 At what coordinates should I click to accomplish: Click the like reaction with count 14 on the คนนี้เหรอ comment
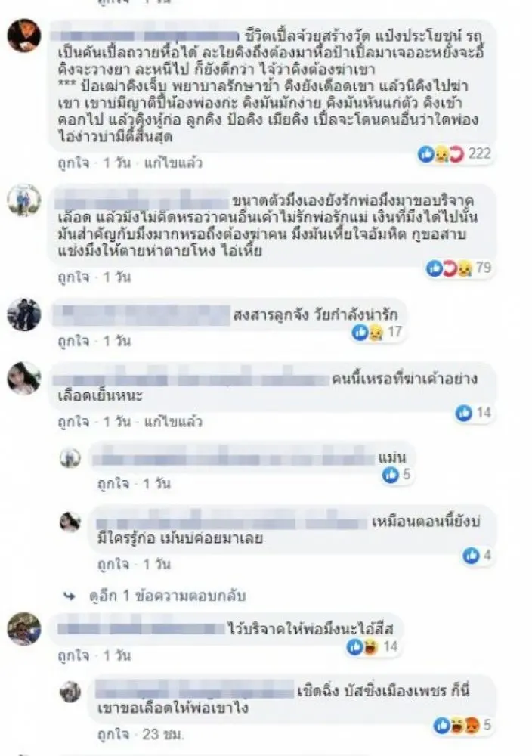click(x=473, y=413)
